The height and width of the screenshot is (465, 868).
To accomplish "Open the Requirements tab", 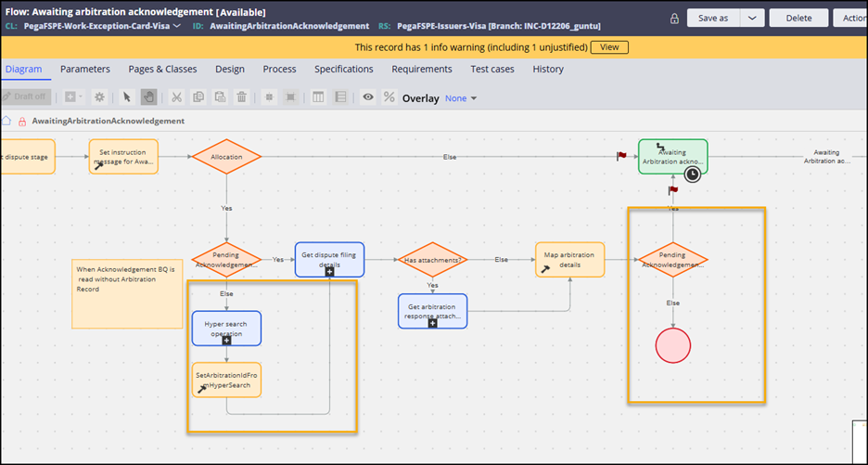I will [x=422, y=70].
